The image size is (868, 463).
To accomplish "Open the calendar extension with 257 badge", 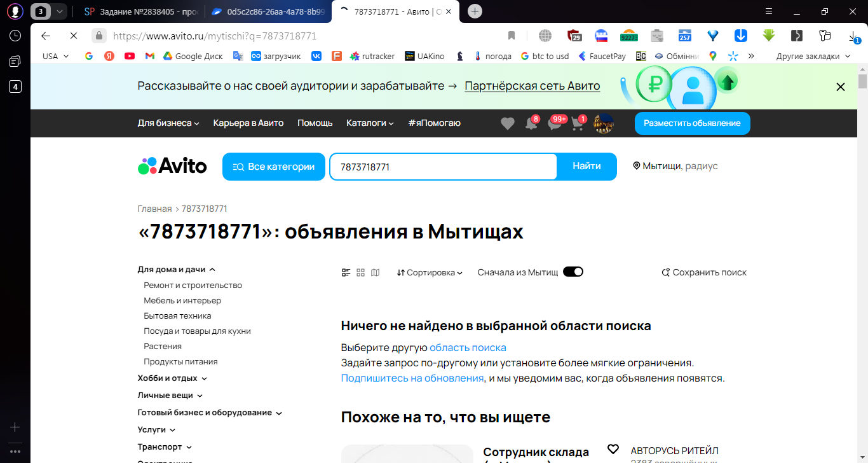I will pyautogui.click(x=685, y=36).
